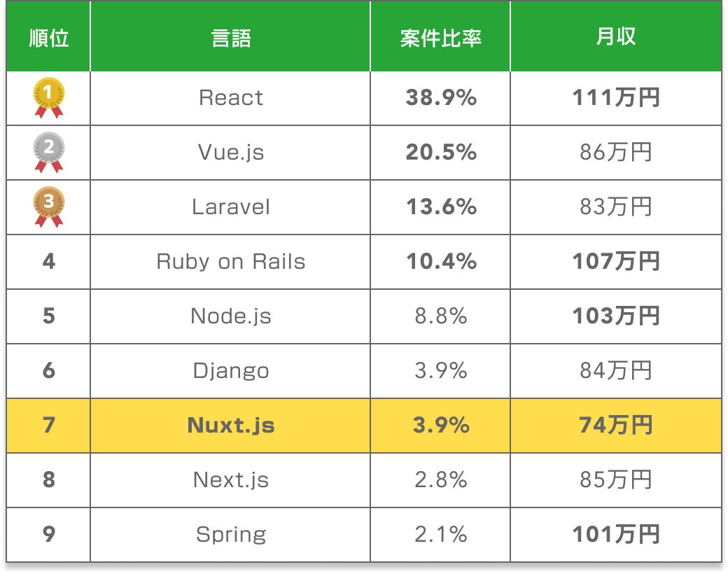Viewport: 728px width, 574px height.
Task: Click the Spring language cell
Action: click(231, 535)
